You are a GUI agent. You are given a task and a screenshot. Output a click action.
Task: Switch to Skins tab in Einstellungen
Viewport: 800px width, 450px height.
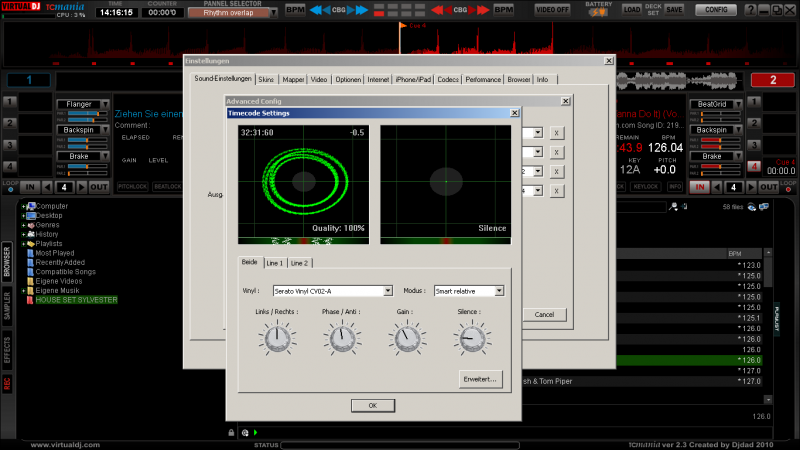pos(266,80)
